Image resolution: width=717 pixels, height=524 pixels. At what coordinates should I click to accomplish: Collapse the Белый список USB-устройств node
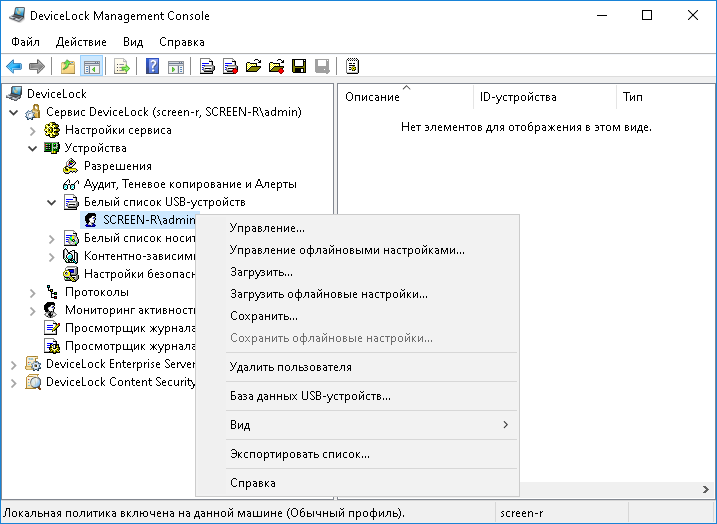click(52, 202)
